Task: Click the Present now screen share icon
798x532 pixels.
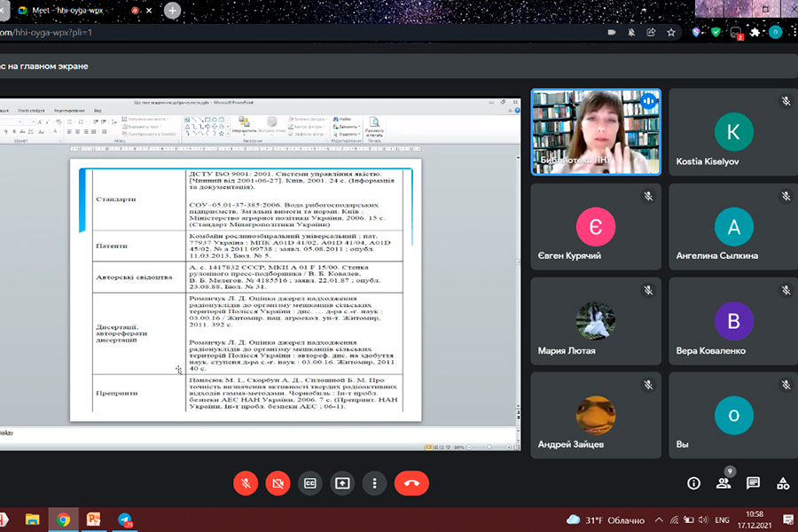Action: (x=342, y=483)
